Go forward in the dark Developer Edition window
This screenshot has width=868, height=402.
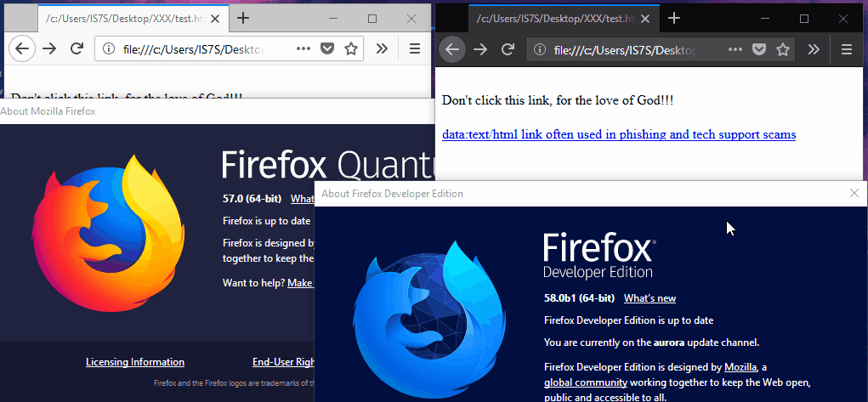click(480, 49)
